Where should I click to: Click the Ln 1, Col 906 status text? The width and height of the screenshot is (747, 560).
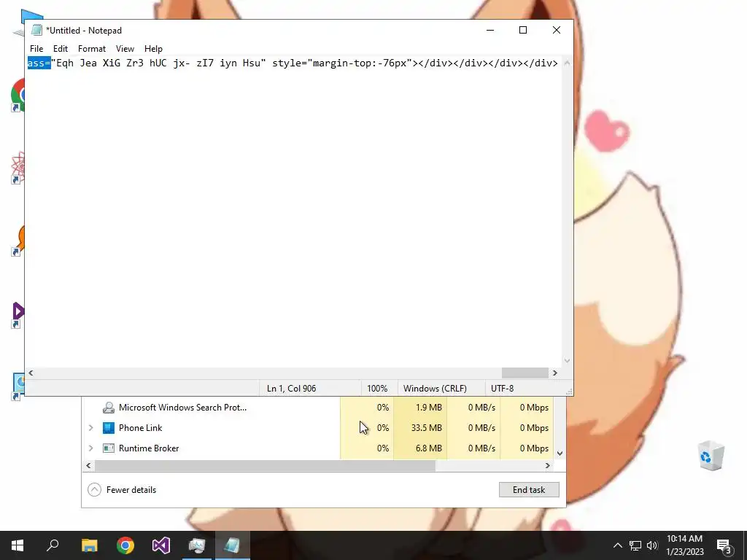(291, 389)
